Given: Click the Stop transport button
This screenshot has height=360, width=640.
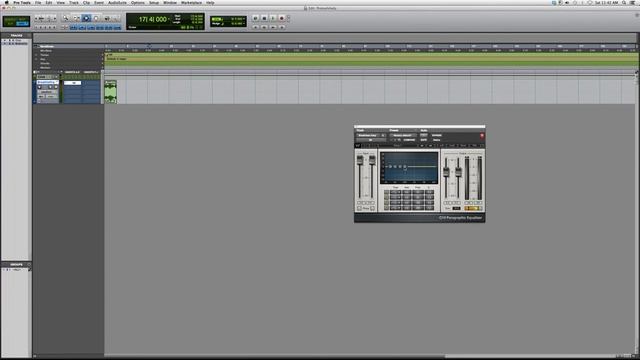Looking at the screenshot, I should (x=264, y=18).
